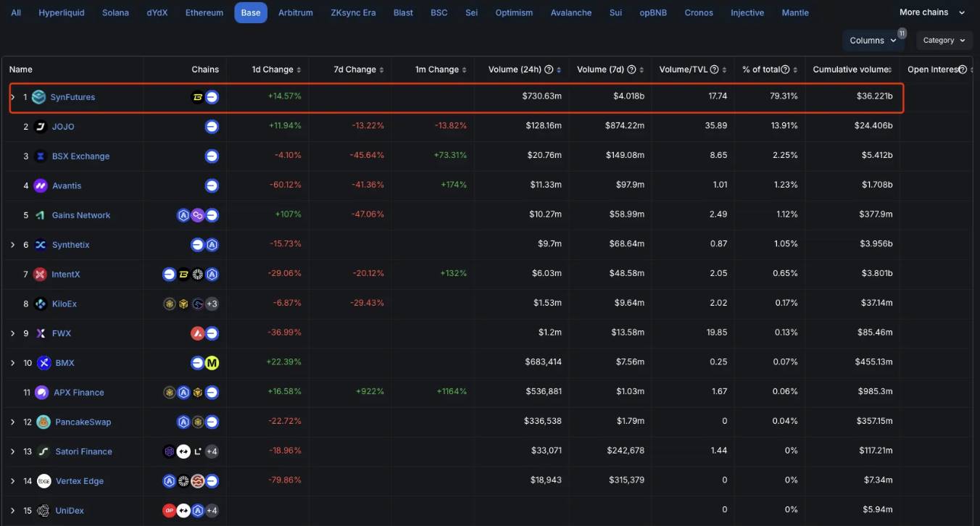
Task: Open the Category dropdown
Action: pyautogui.click(x=944, y=41)
